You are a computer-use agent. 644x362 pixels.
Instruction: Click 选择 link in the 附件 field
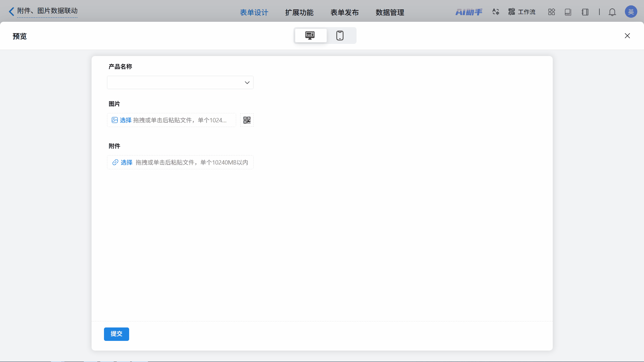[126, 163]
